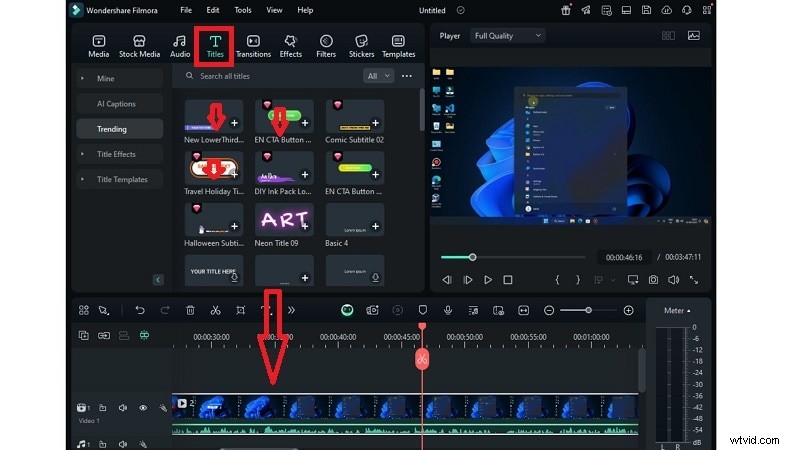Add a marker to timeline

click(x=422, y=310)
